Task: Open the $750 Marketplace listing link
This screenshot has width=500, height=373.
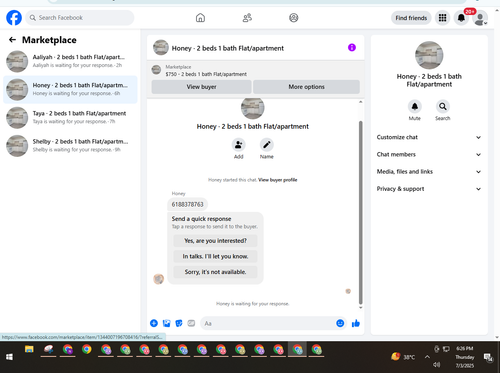Action: 206,74
